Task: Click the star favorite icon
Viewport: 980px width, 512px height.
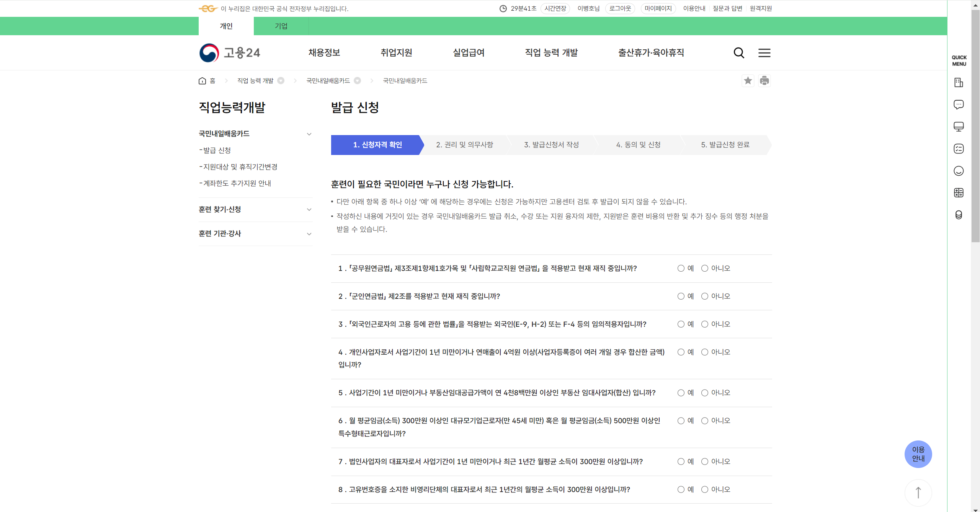Action: pyautogui.click(x=748, y=81)
